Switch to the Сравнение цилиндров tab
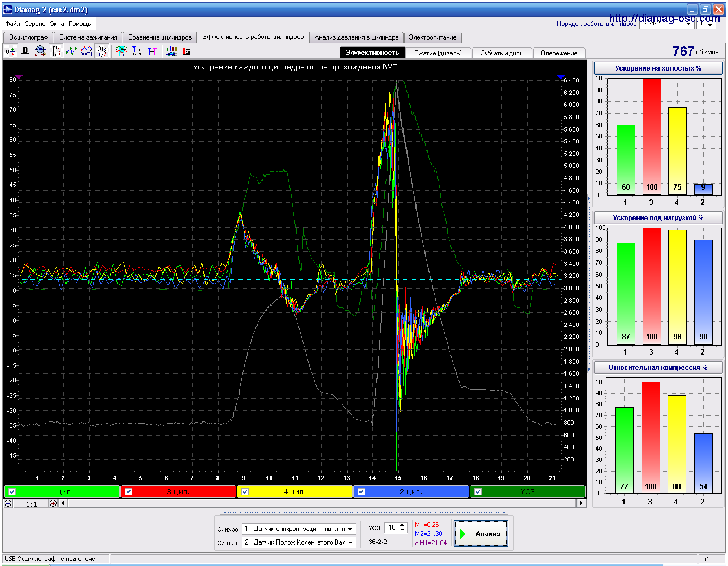The height and width of the screenshot is (566, 728). 159,37
